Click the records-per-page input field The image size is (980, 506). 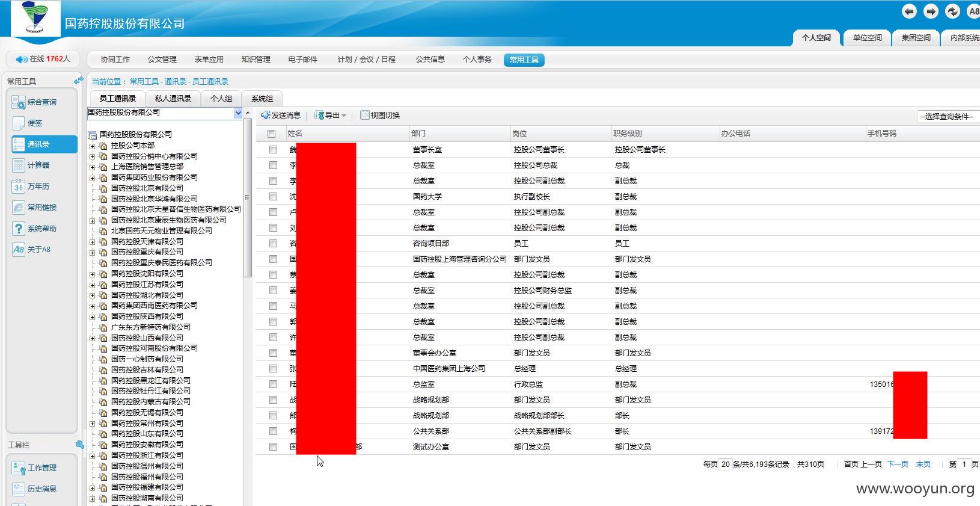[x=726, y=464]
